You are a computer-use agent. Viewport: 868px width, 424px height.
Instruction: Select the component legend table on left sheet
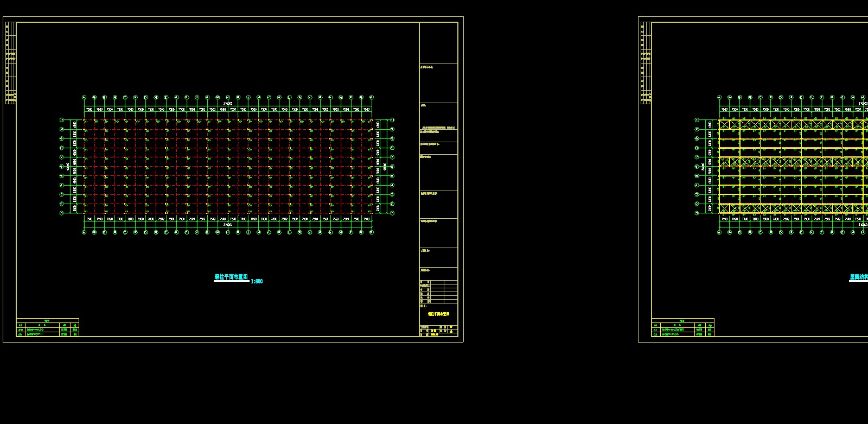coord(48,327)
